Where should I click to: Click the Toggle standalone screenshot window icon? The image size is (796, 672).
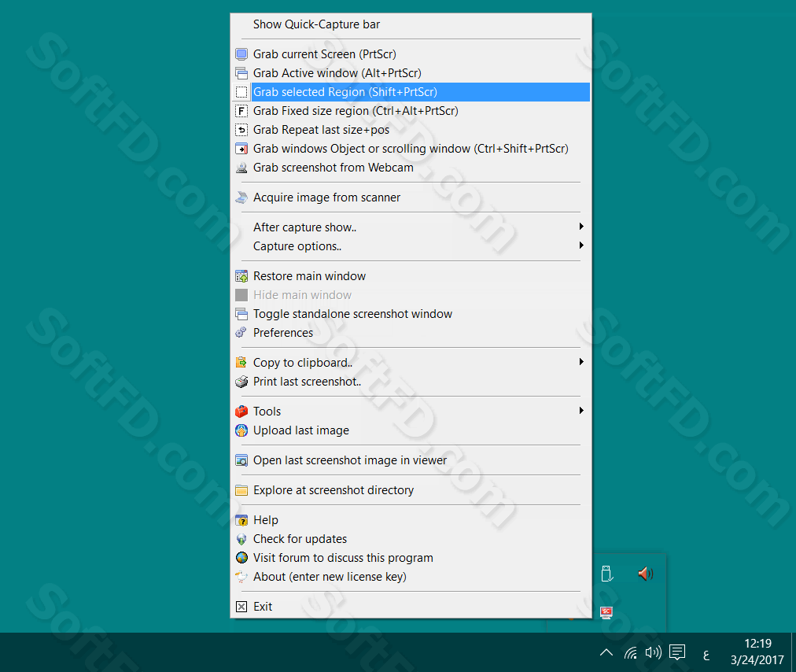(x=241, y=314)
